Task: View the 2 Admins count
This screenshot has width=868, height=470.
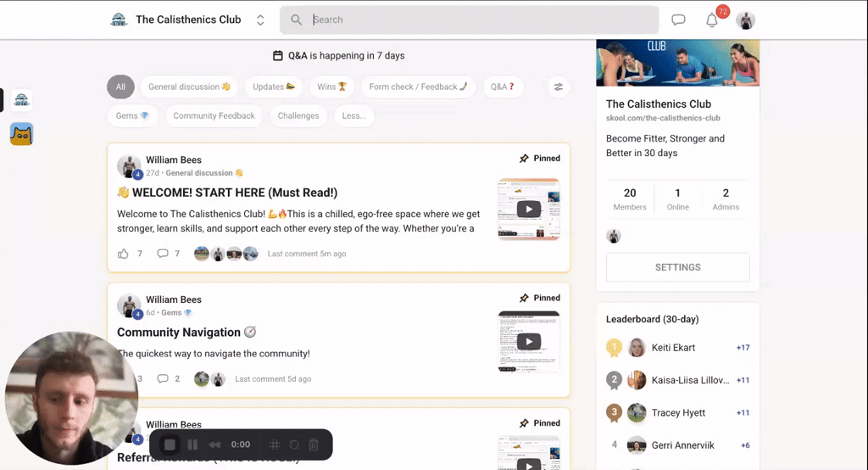Action: point(726,199)
